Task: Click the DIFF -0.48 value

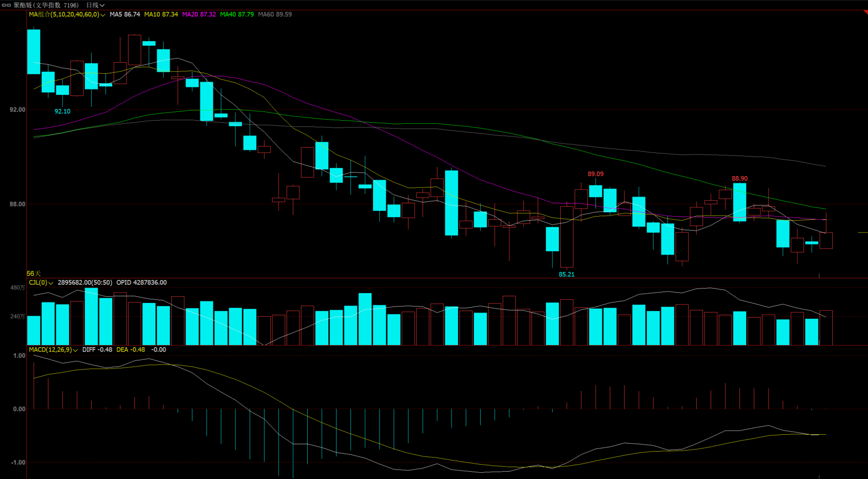Action: 97,350
